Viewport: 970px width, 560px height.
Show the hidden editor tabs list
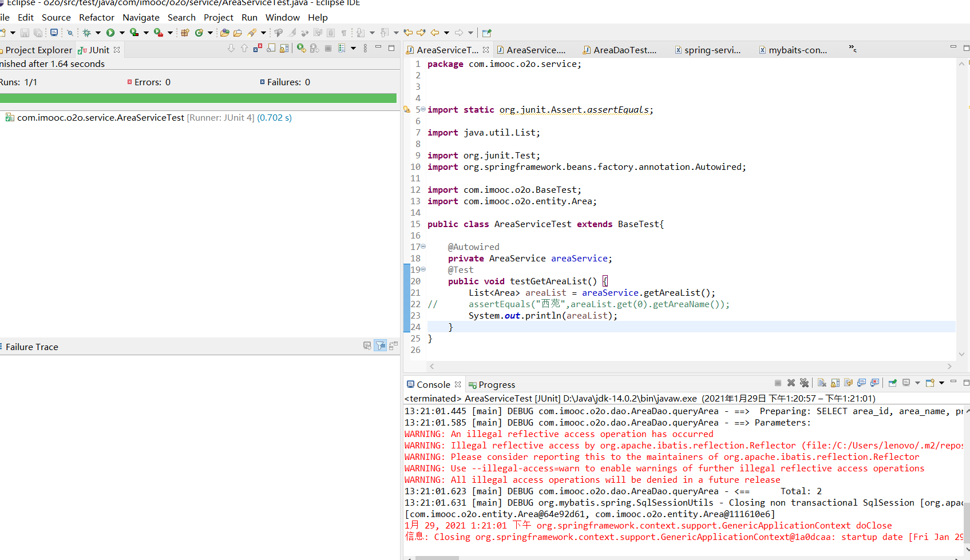point(852,49)
